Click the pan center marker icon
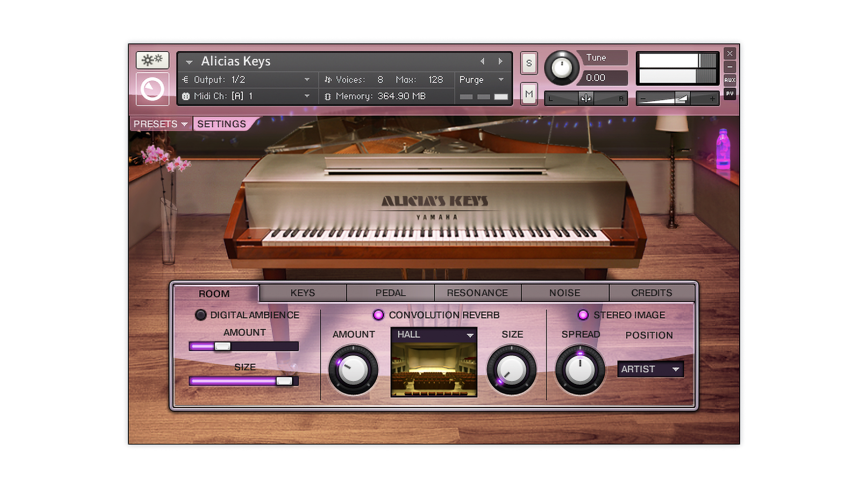 coord(585,98)
